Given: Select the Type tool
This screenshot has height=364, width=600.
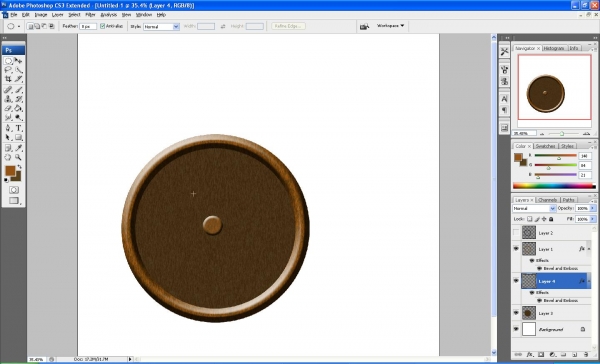Looking at the screenshot, I should point(18,128).
